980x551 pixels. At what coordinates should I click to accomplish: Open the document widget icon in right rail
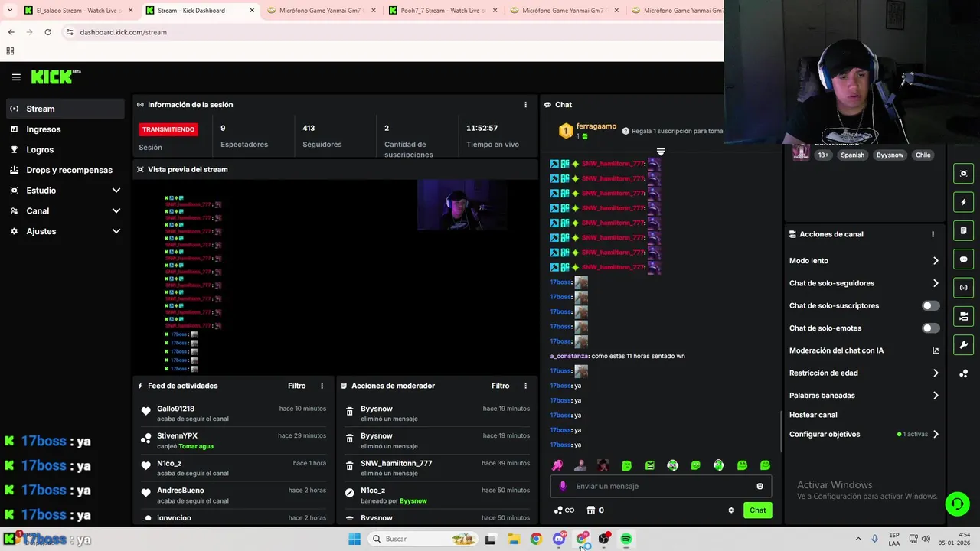(964, 230)
